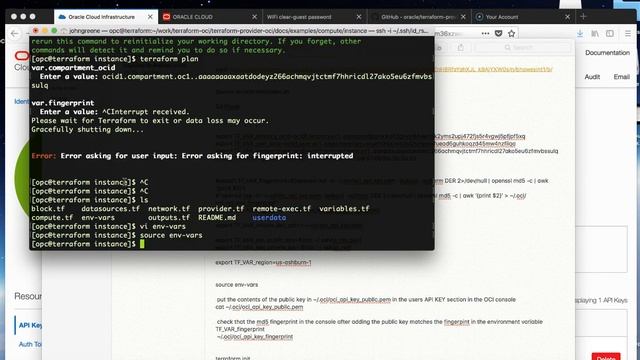
Task: Toggle the Firefox sidebar icon
Action: click(x=610, y=33)
